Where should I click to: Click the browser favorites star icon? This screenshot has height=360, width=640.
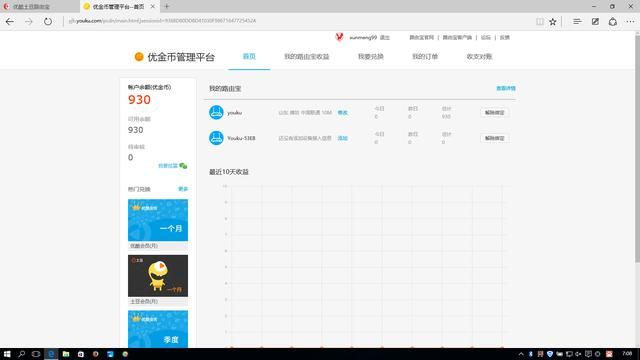coord(553,22)
